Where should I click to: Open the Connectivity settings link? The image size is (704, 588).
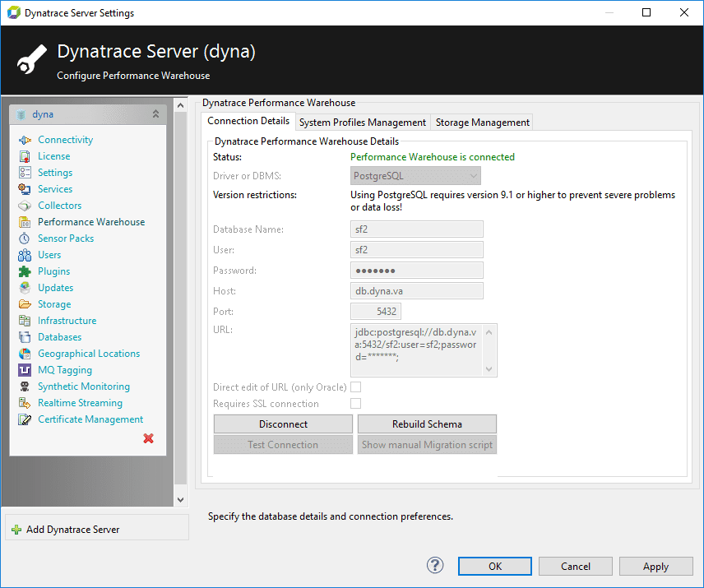(66, 140)
